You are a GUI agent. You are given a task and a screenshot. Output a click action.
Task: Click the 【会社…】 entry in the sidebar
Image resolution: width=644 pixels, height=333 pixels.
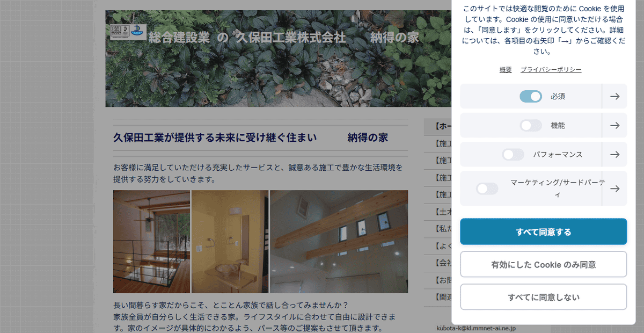tap(440, 264)
